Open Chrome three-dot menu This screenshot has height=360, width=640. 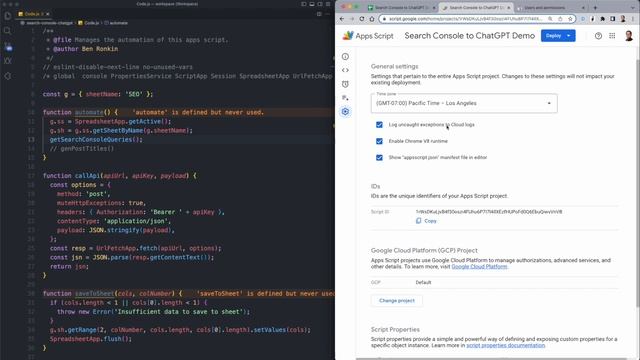[633, 19]
